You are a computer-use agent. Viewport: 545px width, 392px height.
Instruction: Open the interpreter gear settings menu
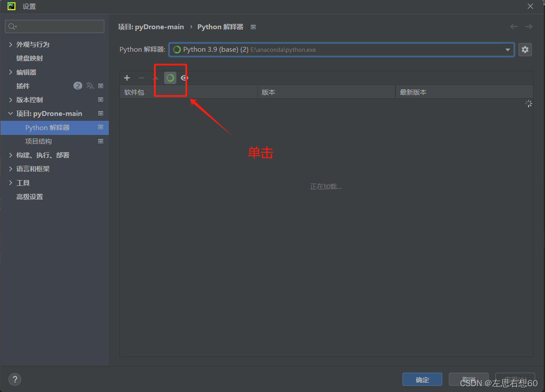point(525,50)
